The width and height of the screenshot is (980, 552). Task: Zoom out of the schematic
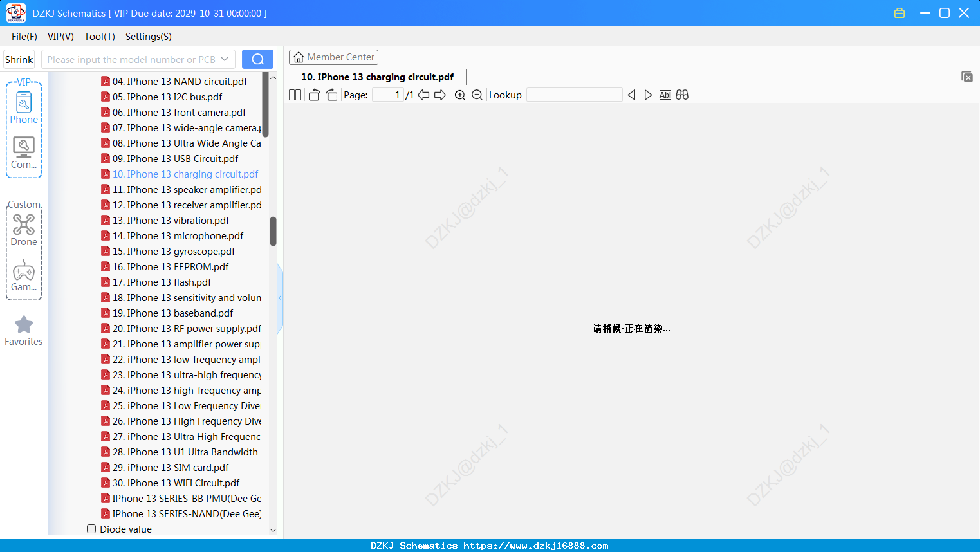click(x=477, y=95)
